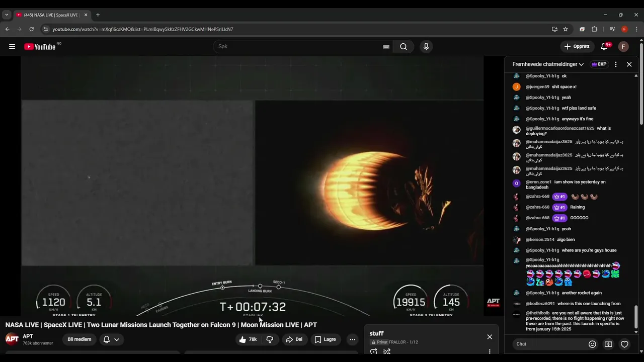
Task: Join the channel via Bli medlem
Action: (x=79, y=339)
